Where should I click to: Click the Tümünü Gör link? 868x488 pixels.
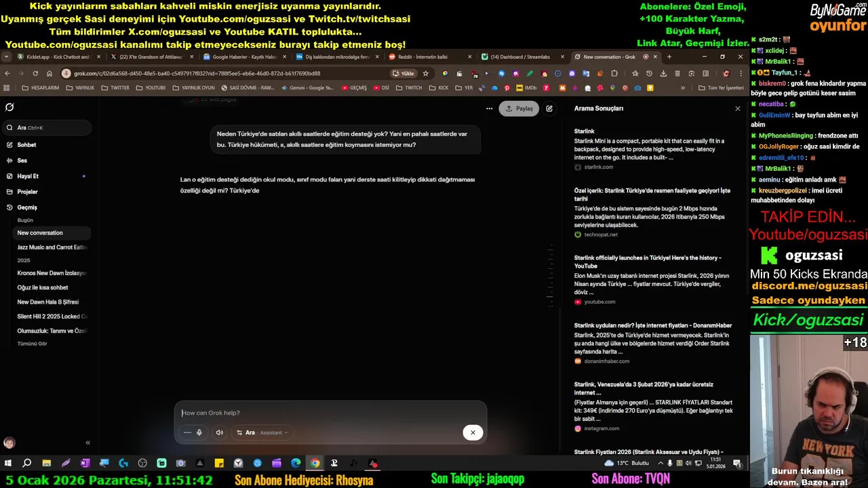32,344
